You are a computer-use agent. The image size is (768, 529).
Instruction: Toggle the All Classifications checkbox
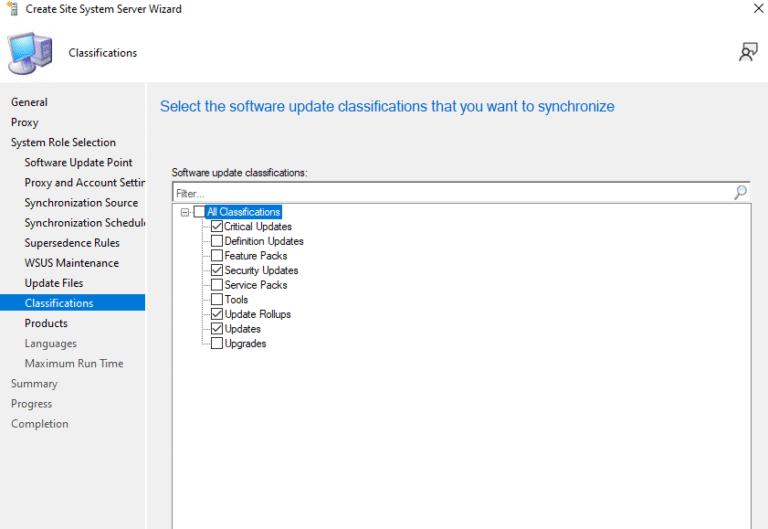tap(199, 212)
